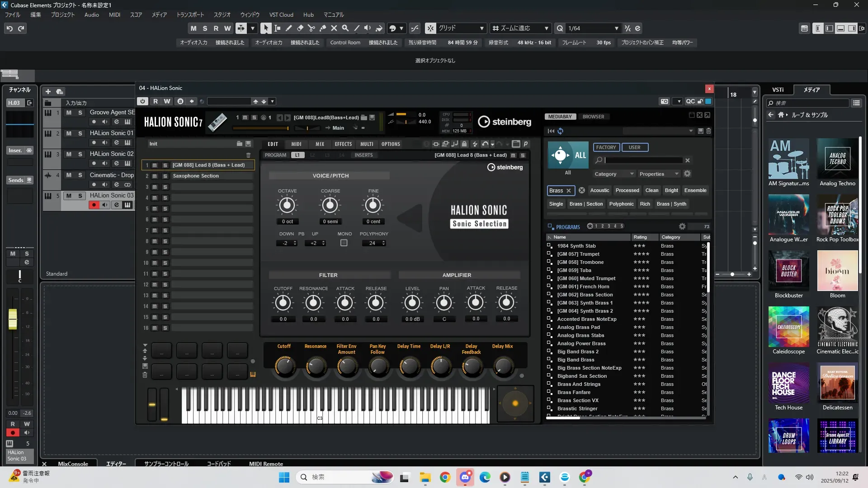
Task: Select the Zoom magnifier tool
Action: click(345, 28)
